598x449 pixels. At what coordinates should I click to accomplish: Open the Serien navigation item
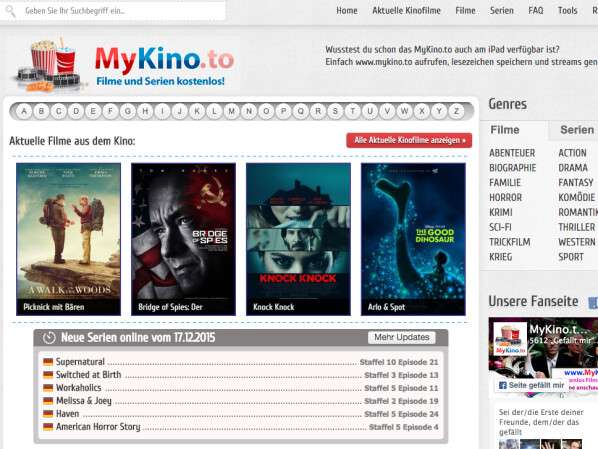(x=502, y=11)
